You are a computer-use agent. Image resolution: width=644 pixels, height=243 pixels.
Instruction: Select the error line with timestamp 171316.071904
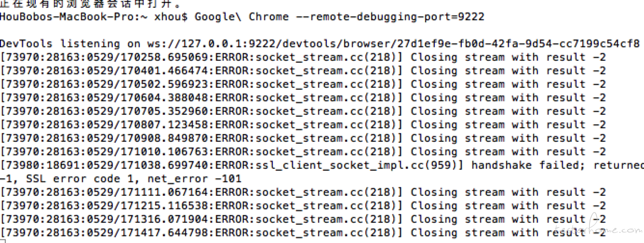click(303, 219)
